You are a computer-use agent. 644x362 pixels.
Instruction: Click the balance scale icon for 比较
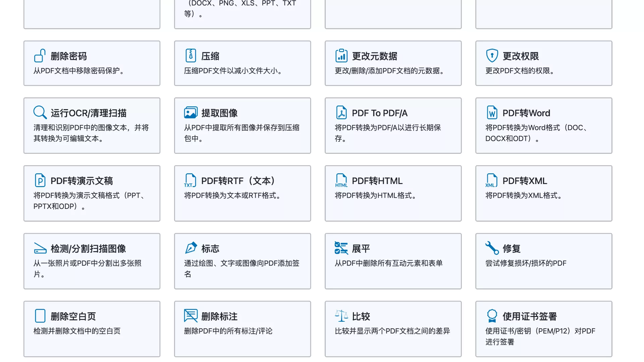click(341, 316)
